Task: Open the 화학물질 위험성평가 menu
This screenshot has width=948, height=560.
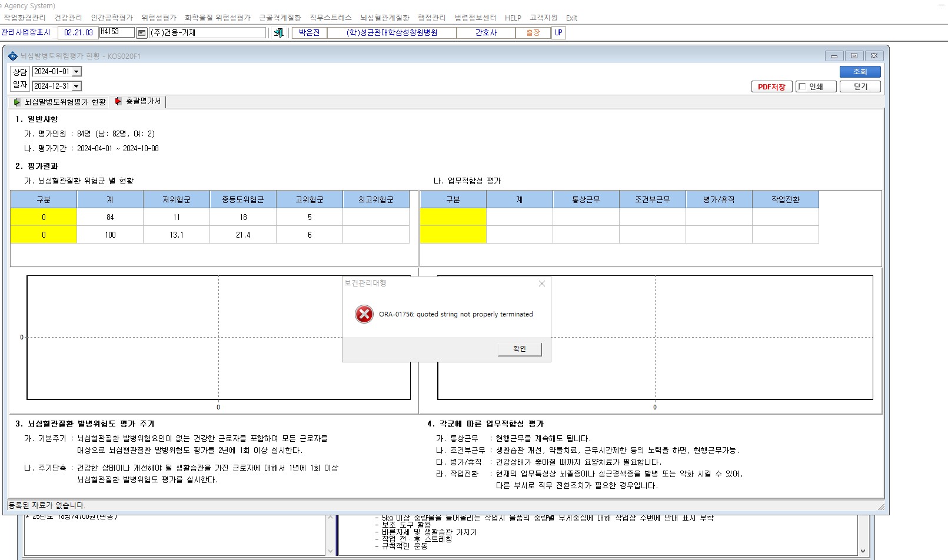Action: click(x=218, y=18)
